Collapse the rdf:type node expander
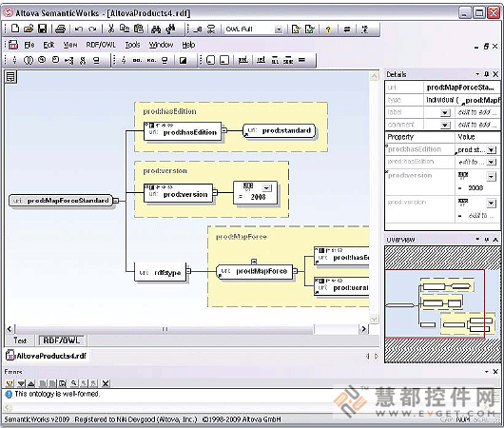The image size is (504, 428). pos(188,271)
